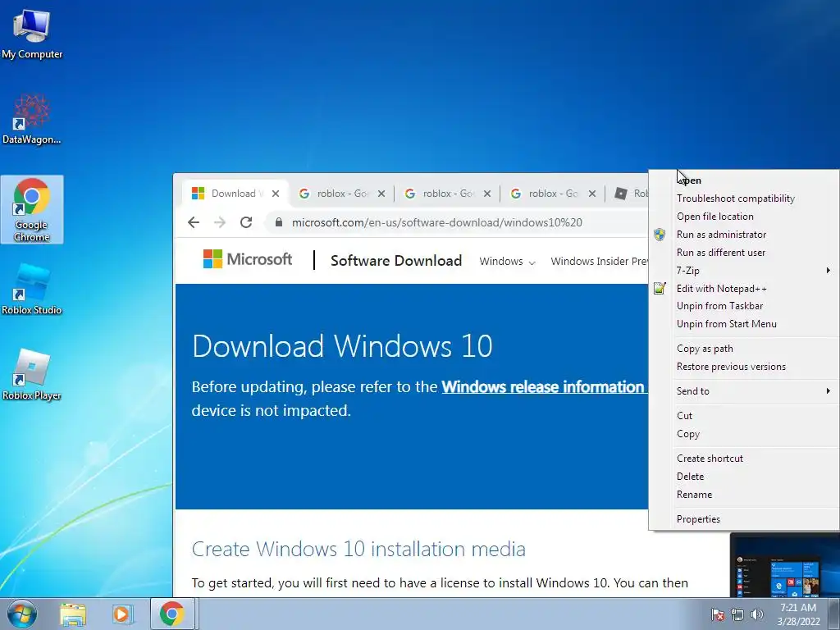This screenshot has height=630, width=840.
Task: Choose Run as different user
Action: tap(743, 253)
